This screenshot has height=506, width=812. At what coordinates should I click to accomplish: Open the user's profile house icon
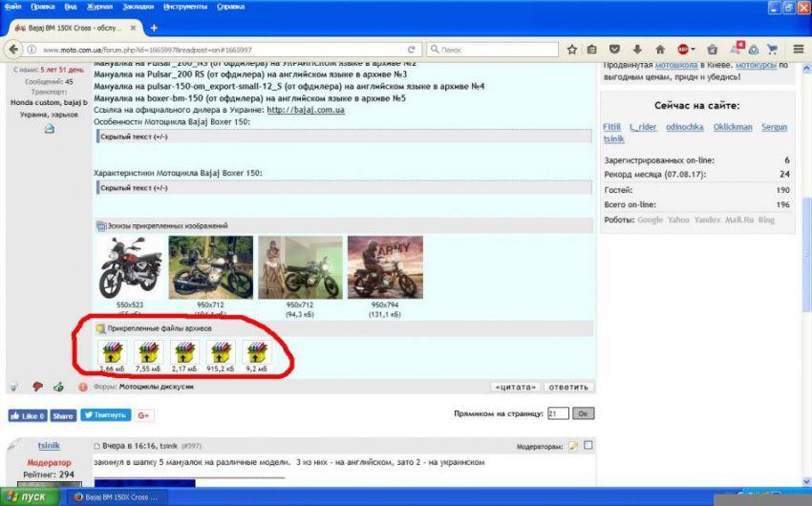coord(49,128)
